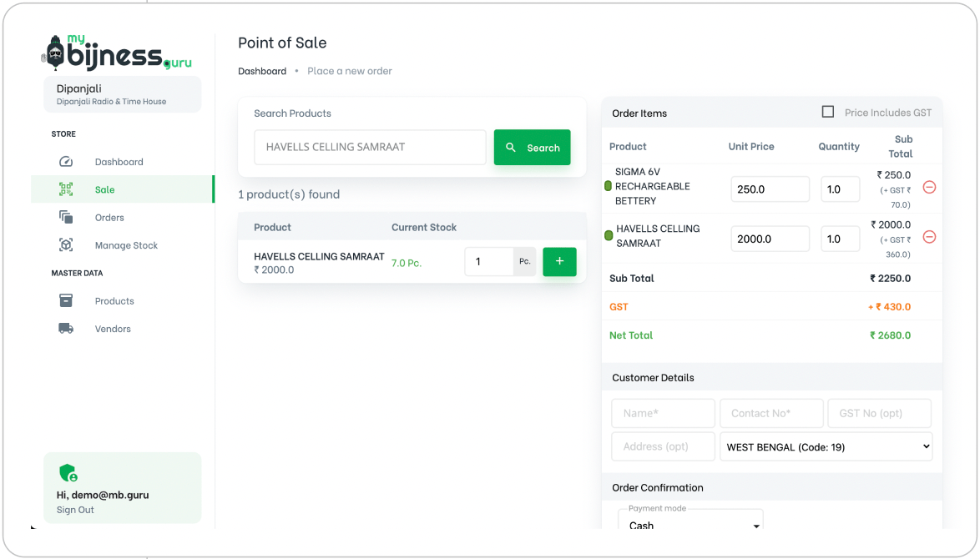
Task: Add HAVELLS CELLING SAMRAAT with plus button
Action: click(559, 261)
